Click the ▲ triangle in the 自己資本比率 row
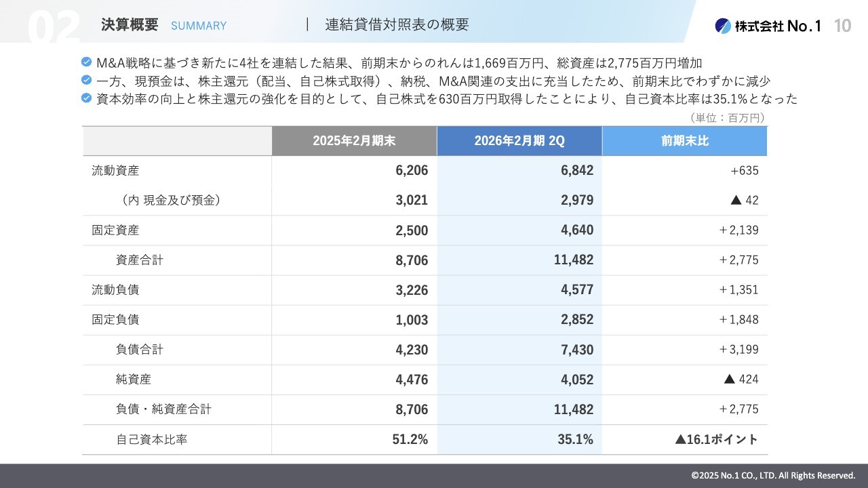 point(681,440)
